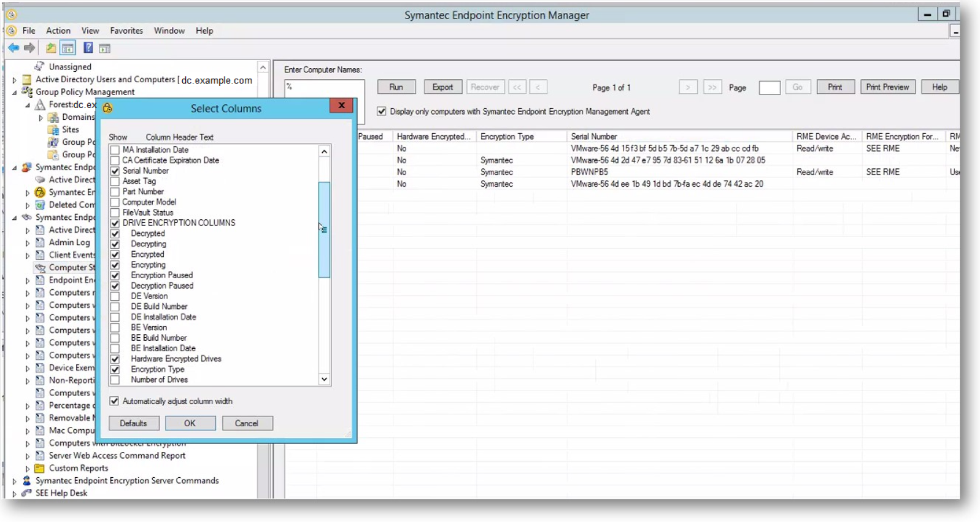Expand Symantec Endpoint Encryption Server Commands node
This screenshot has width=980, height=522.
click(x=14, y=481)
